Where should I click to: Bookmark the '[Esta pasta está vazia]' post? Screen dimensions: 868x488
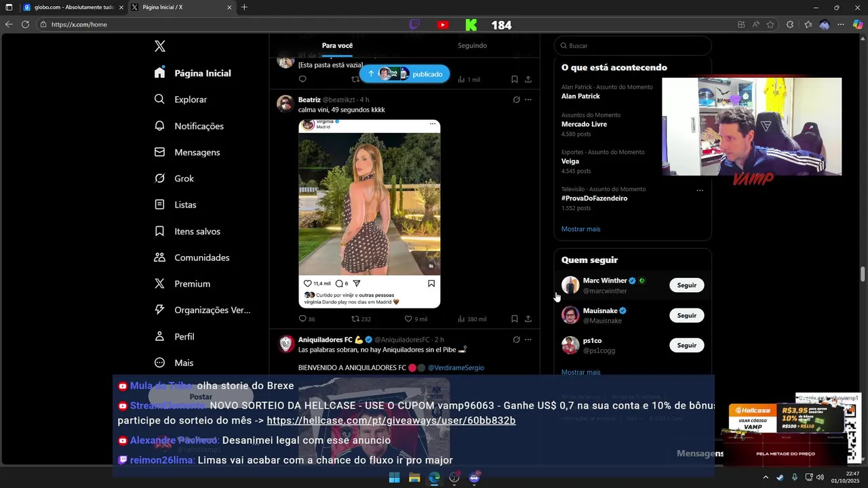[515, 79]
